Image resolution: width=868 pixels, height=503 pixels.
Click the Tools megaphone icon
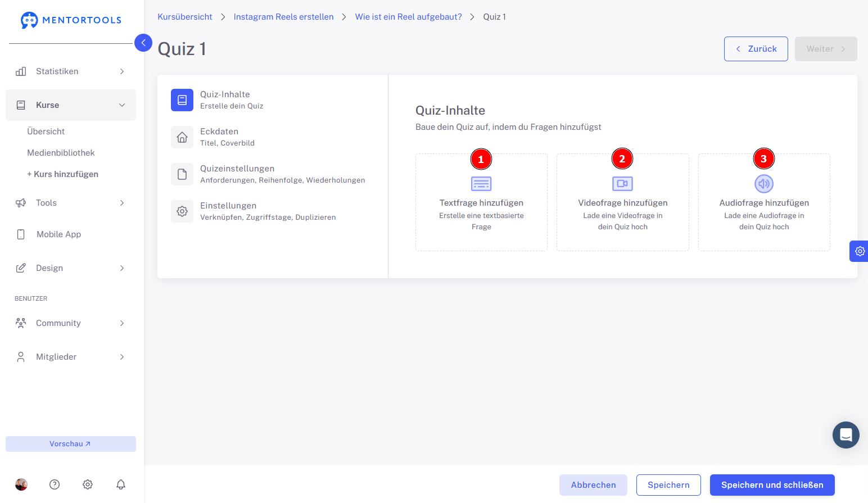pyautogui.click(x=21, y=203)
